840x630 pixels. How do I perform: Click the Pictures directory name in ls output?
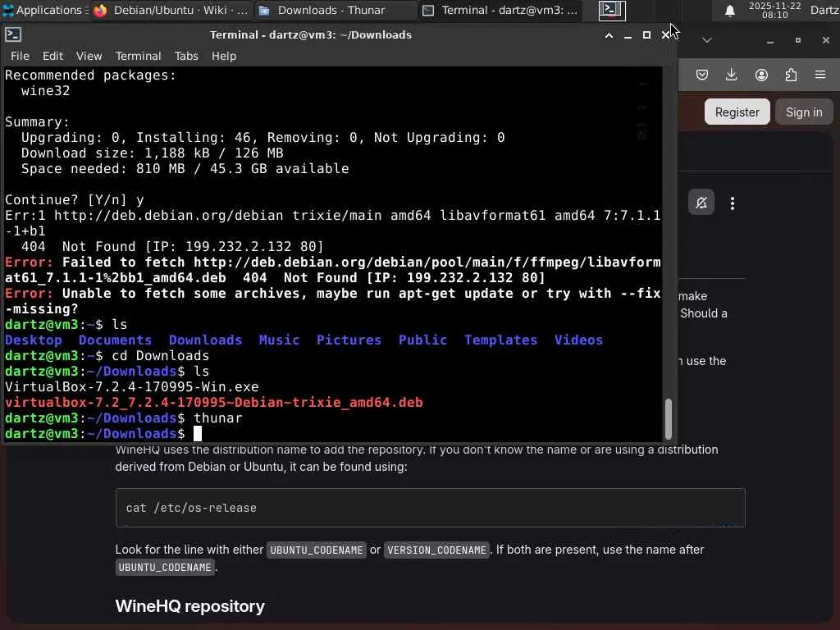[x=349, y=340]
